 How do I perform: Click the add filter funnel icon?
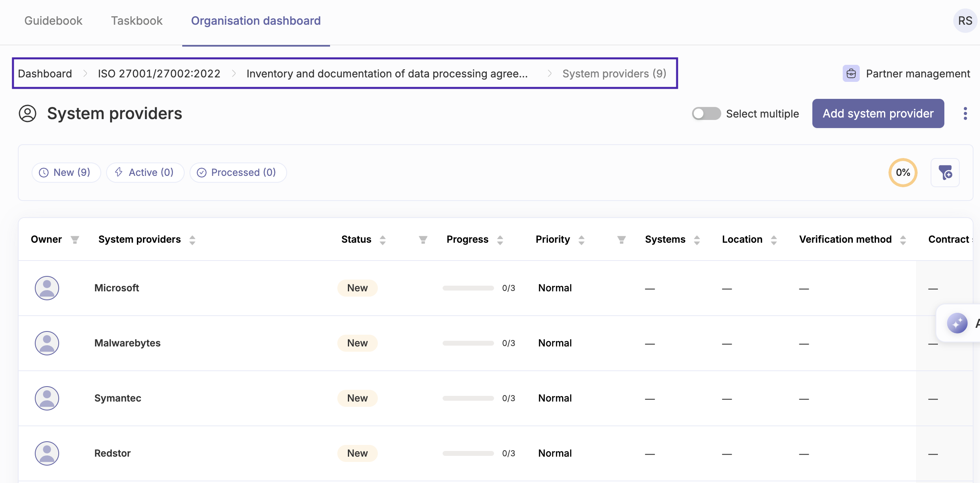[x=945, y=173]
